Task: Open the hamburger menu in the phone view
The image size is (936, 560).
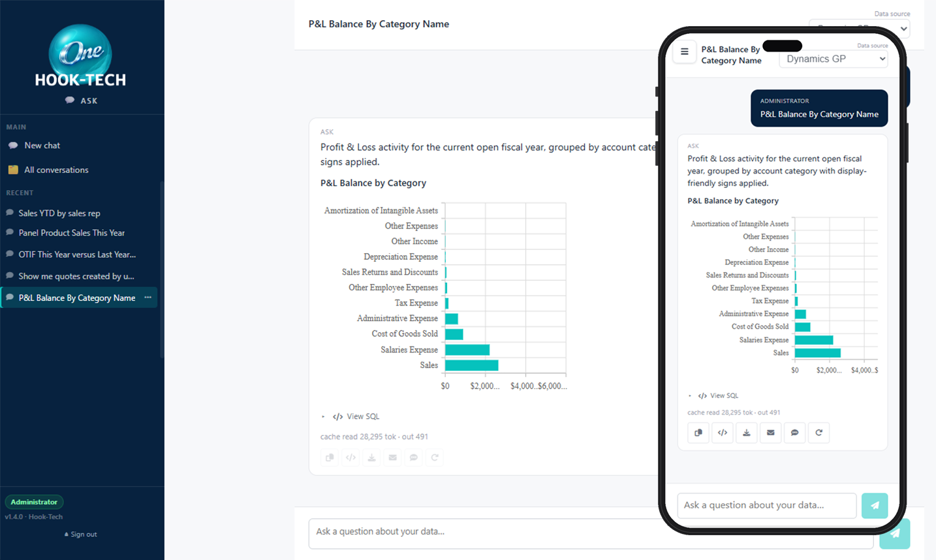Action: pyautogui.click(x=684, y=52)
